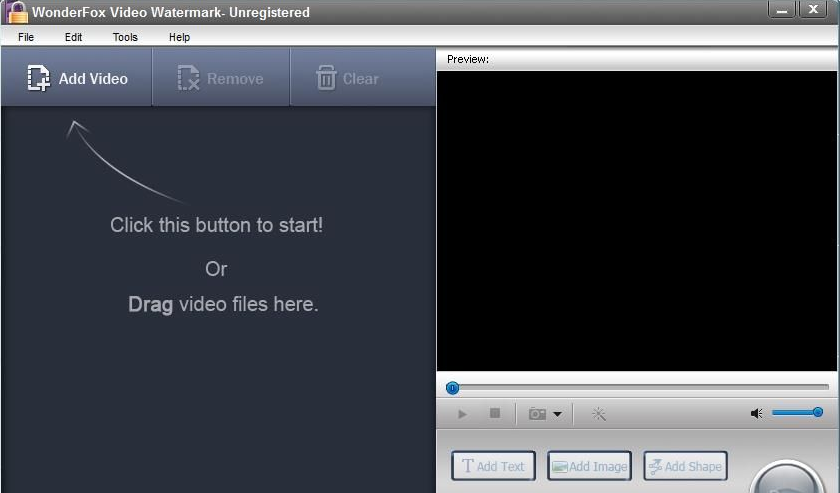The image size is (840, 493).
Task: Open the Edit menu
Action: click(73, 37)
